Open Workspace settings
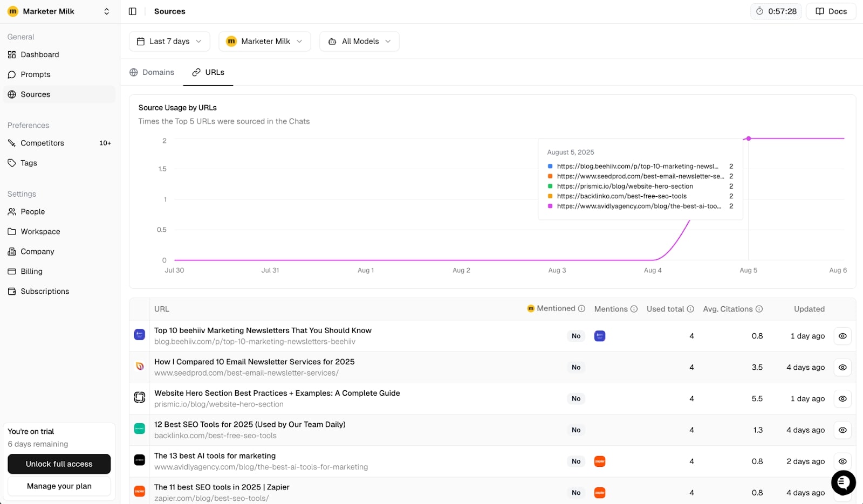The width and height of the screenshot is (863, 504). [x=59, y=232]
